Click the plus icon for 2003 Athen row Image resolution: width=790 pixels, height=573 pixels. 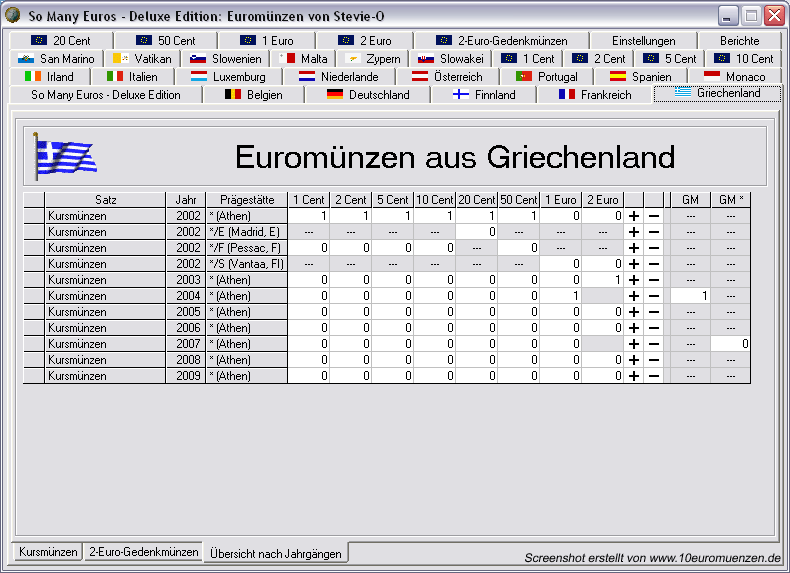point(633,280)
